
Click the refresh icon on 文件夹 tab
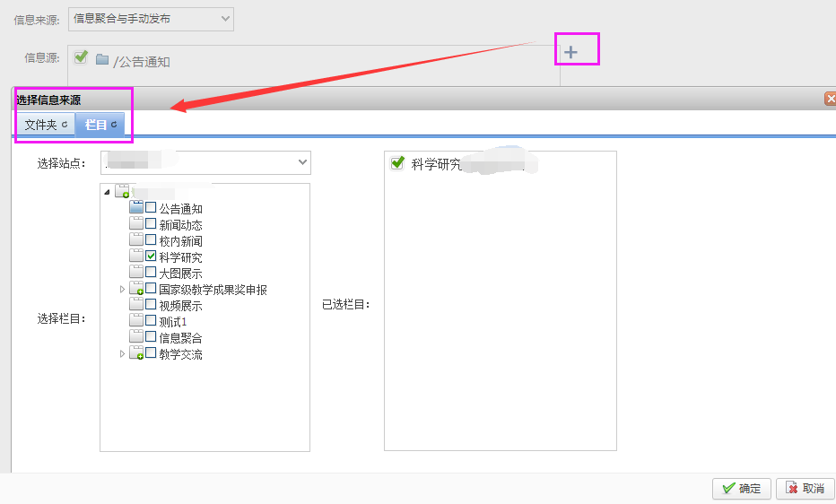point(65,125)
